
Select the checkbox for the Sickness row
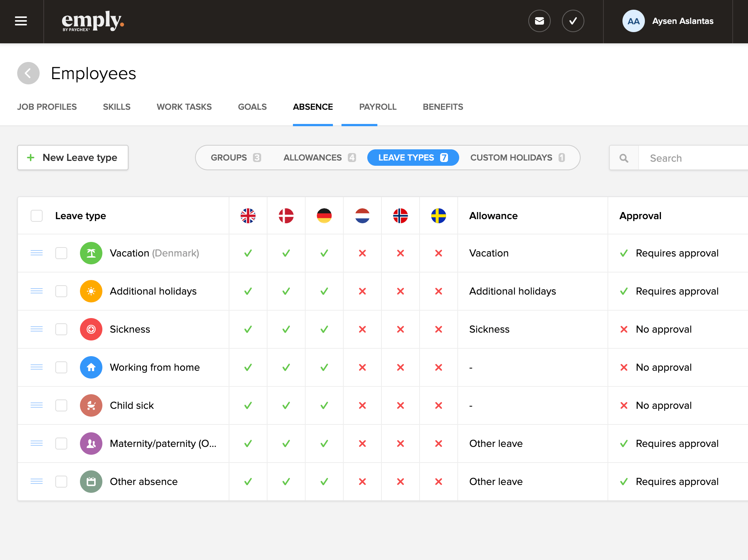click(x=61, y=329)
